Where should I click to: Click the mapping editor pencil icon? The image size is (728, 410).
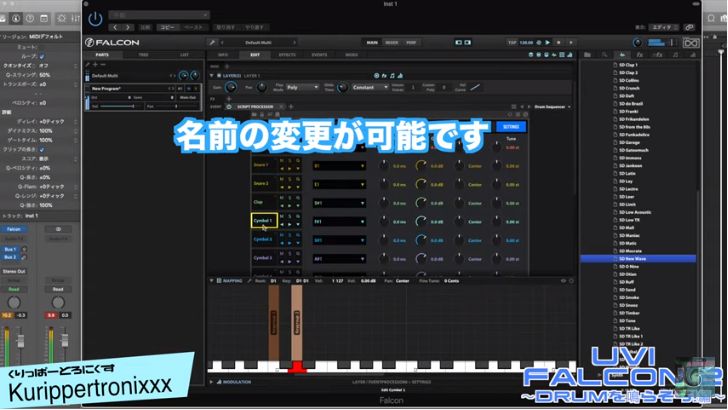click(x=250, y=281)
